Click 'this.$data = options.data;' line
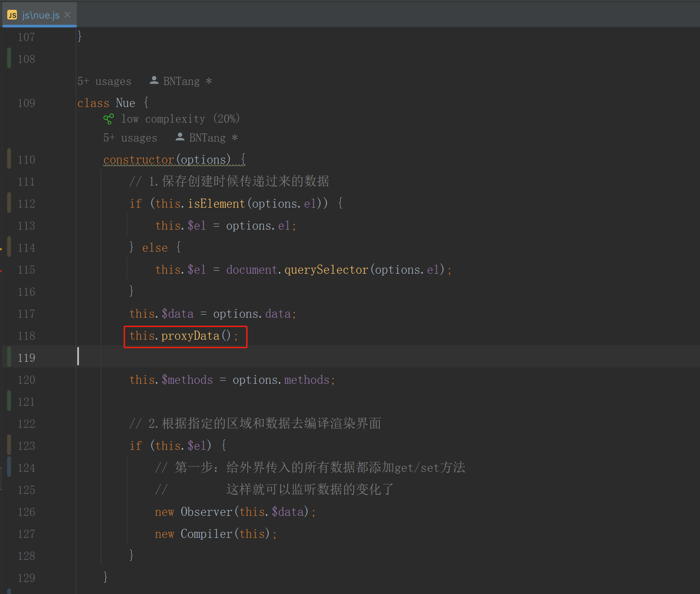The width and height of the screenshot is (700, 594). (x=213, y=314)
